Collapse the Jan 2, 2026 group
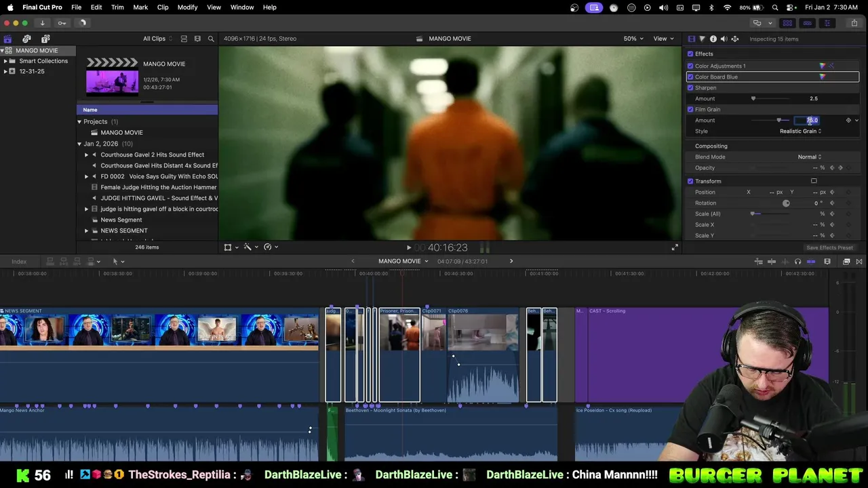Viewport: 868px width, 488px height. (79, 144)
